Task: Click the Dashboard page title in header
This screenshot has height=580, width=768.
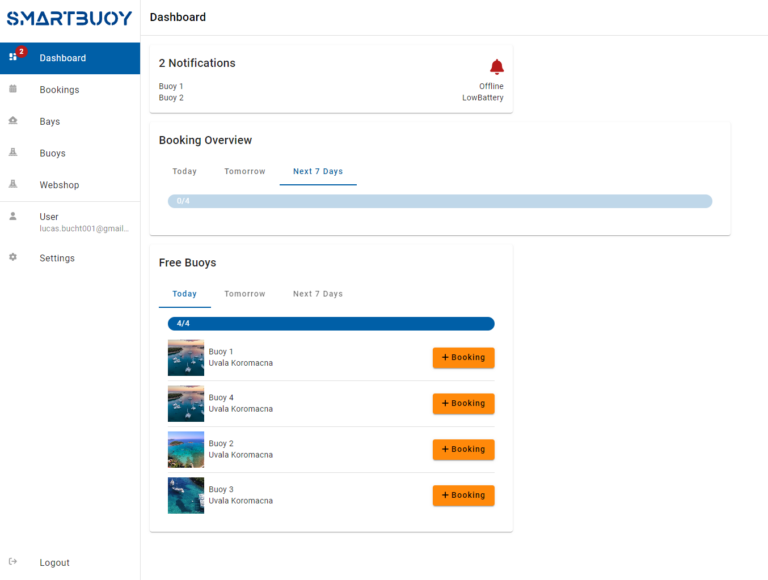Action: [x=178, y=17]
